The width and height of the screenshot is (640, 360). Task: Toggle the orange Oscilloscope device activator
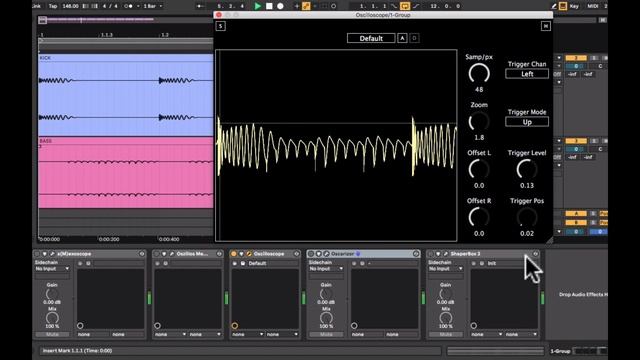coord(233,254)
